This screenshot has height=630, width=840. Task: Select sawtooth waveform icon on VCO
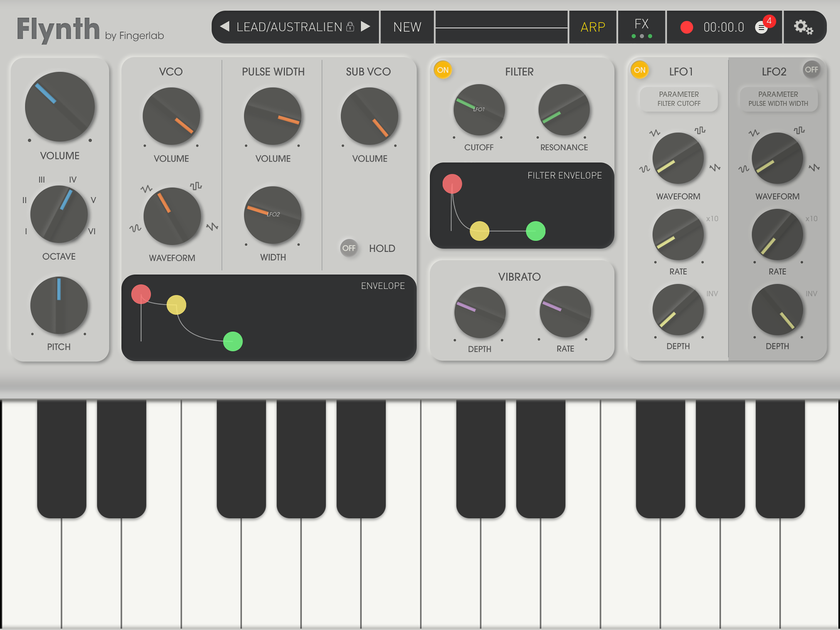(x=212, y=227)
